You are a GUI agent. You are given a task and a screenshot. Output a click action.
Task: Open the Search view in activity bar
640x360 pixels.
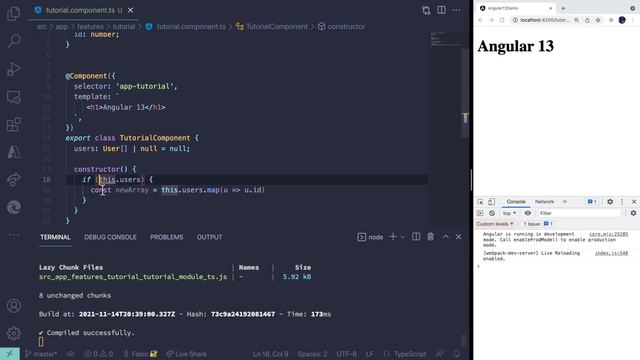tap(14, 41)
